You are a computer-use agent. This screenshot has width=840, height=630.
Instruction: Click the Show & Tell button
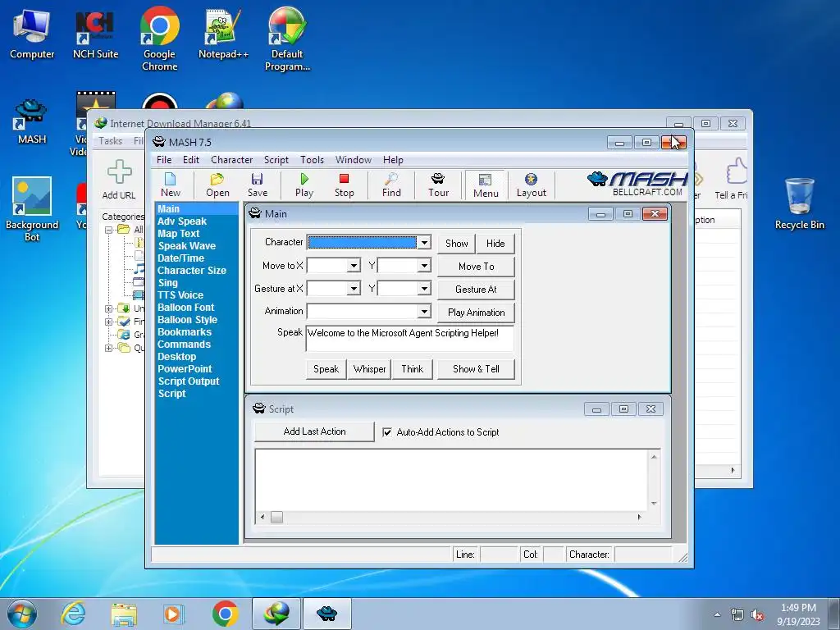tap(476, 369)
